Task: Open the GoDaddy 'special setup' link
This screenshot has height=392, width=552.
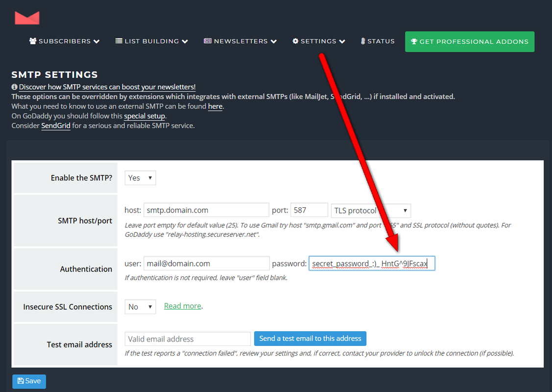Action: 144,116
